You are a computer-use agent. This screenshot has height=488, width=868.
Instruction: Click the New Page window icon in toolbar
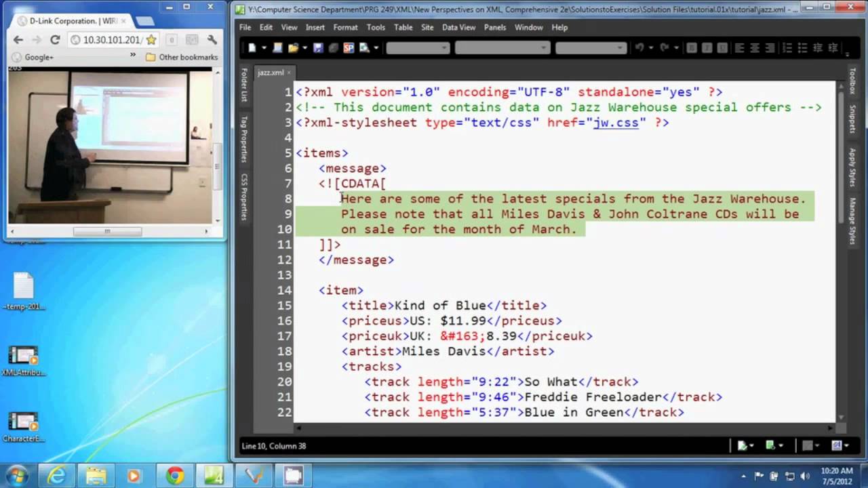click(277, 47)
